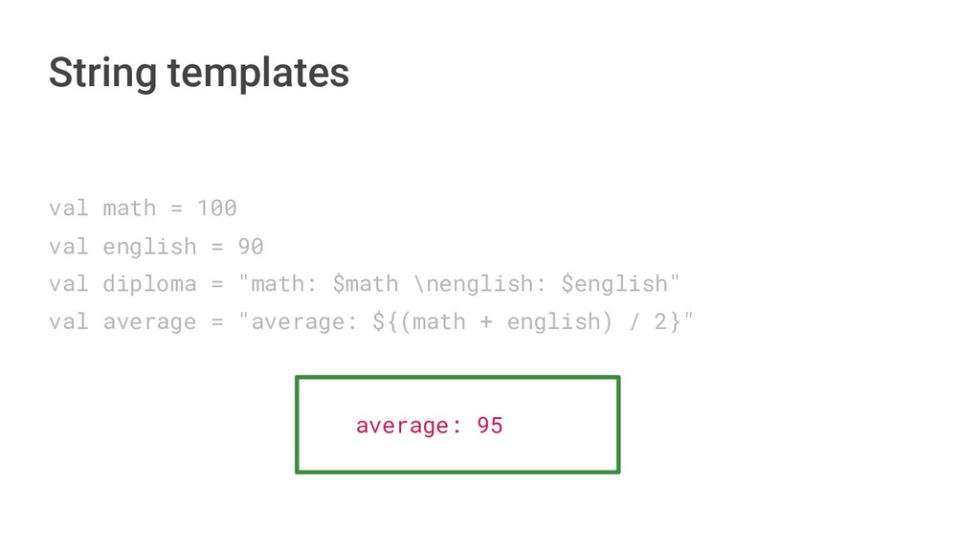The width and height of the screenshot is (980, 551).
Task: Click the "95" result in the green box
Action: click(489, 425)
